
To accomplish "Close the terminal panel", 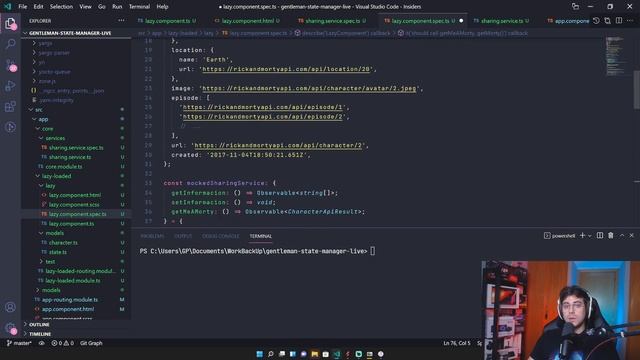I will click(x=631, y=236).
